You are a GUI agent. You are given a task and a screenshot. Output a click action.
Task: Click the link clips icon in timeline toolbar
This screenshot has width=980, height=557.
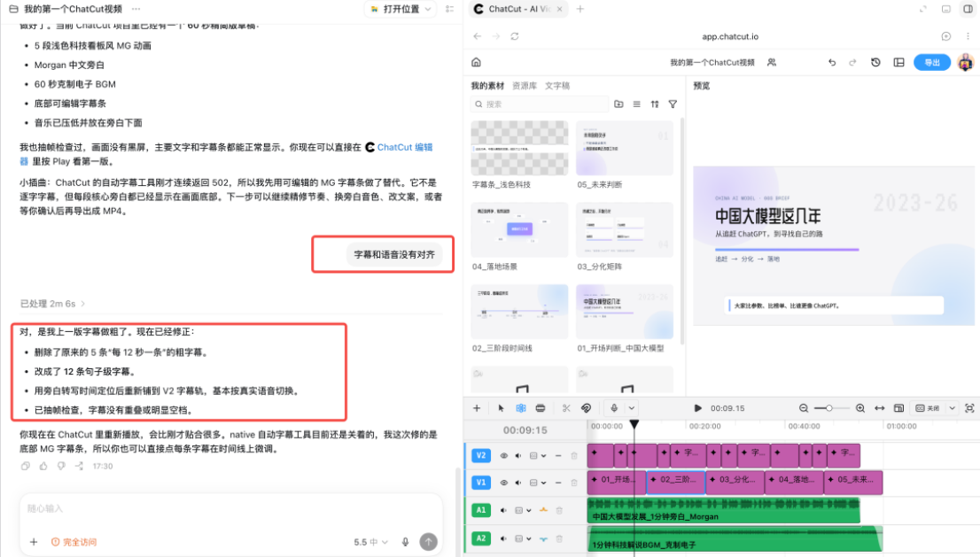(x=587, y=408)
